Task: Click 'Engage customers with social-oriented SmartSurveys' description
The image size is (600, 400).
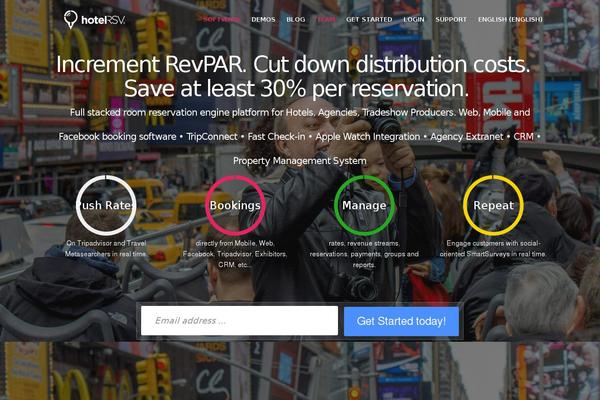Action: [x=493, y=248]
